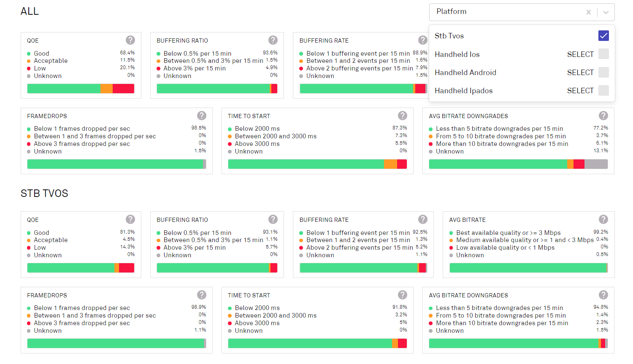Open help for ALL Buffering Ratio card
This screenshot has width=633, height=364.
(273, 40)
